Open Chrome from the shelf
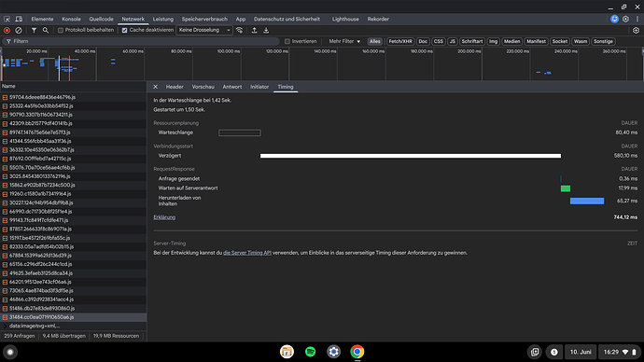 tap(357, 352)
